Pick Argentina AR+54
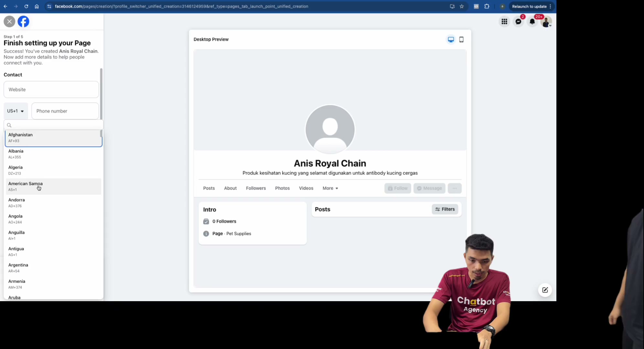This screenshot has height=349, width=644. coord(54,268)
